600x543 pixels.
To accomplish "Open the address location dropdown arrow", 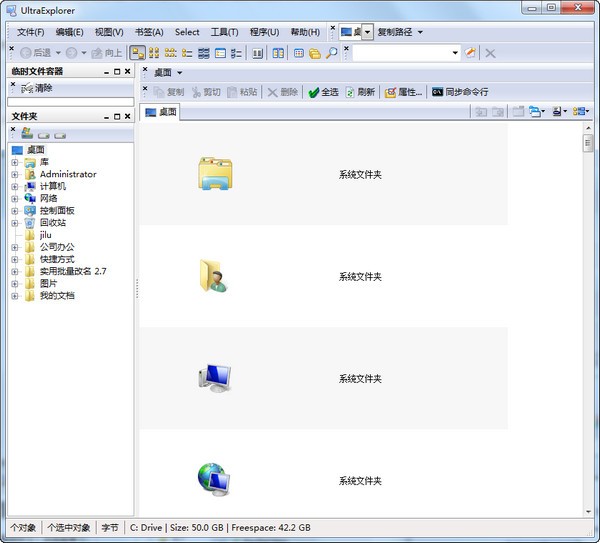I will coord(367,32).
